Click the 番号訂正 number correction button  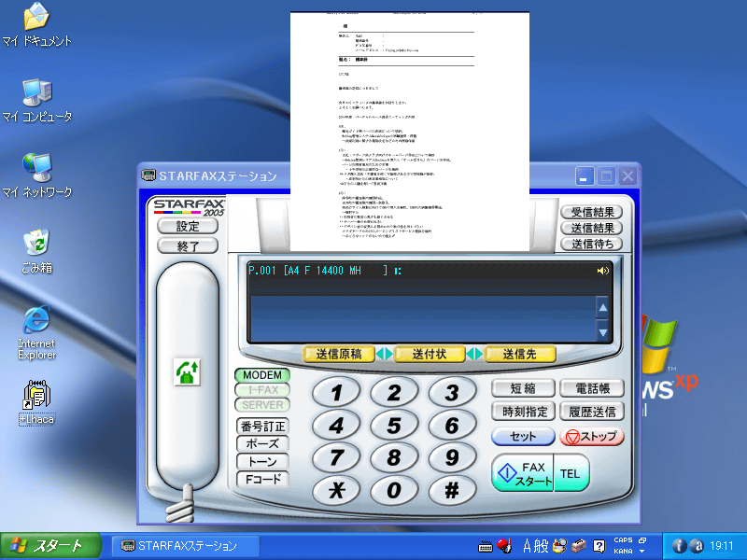[x=262, y=426]
